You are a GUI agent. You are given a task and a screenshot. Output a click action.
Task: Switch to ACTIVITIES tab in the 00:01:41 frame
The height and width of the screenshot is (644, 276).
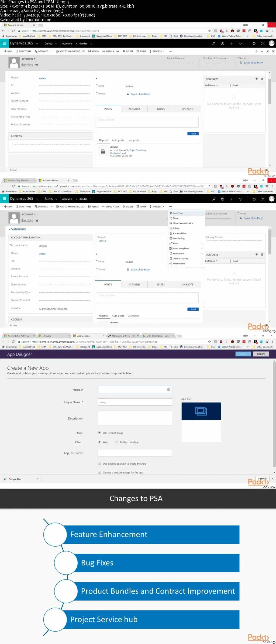134,109
